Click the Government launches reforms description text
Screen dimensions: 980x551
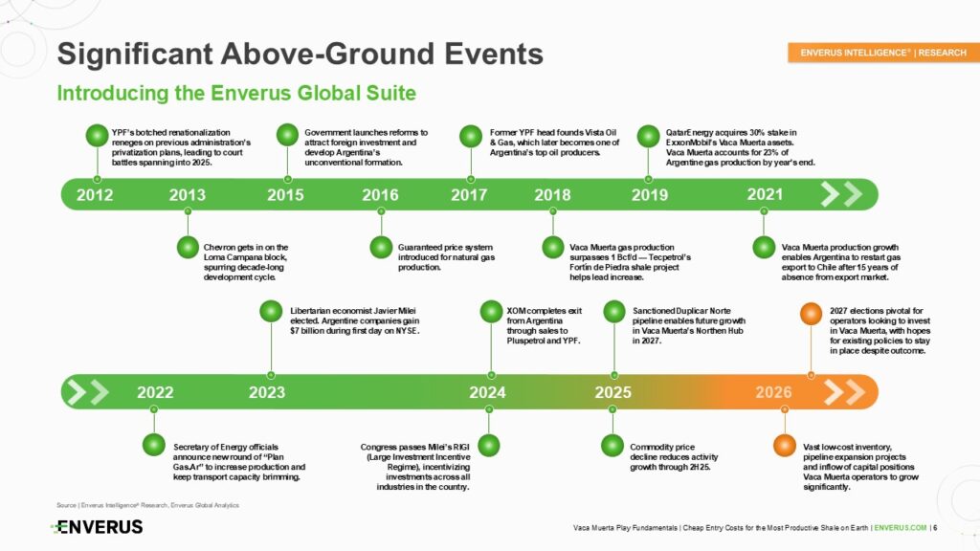click(367, 147)
